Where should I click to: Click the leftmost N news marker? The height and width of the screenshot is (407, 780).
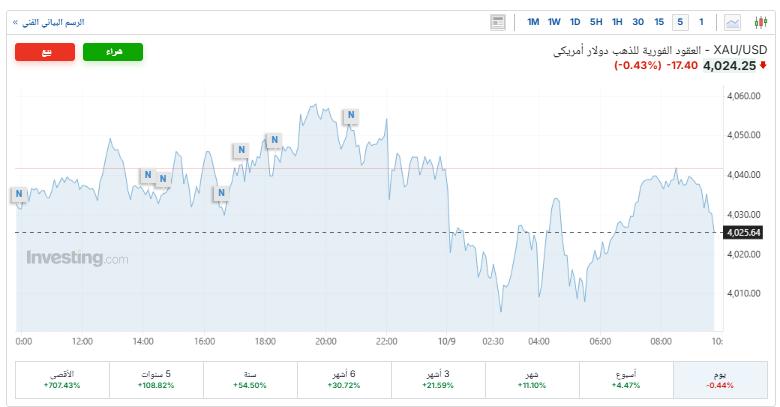coord(19,194)
